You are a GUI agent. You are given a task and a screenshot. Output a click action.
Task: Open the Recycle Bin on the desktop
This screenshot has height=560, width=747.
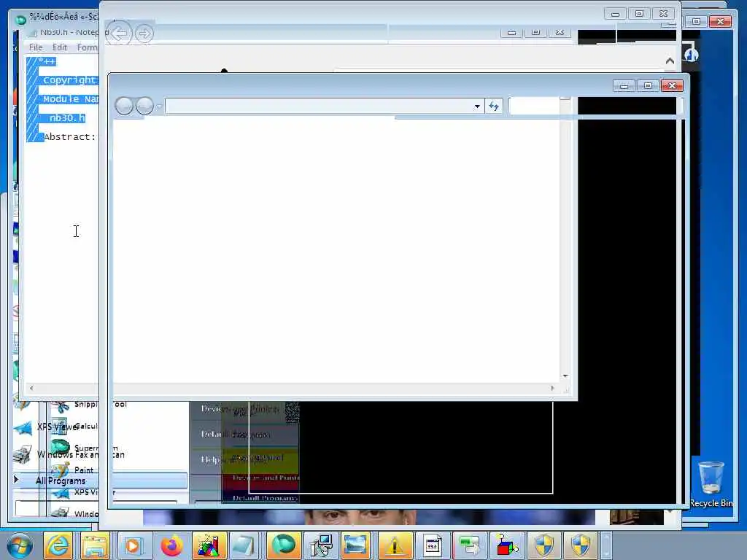(x=711, y=483)
